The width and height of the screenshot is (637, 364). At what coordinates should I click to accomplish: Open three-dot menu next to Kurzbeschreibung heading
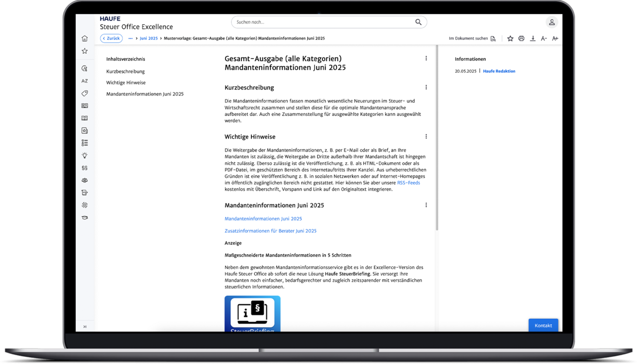[426, 87]
